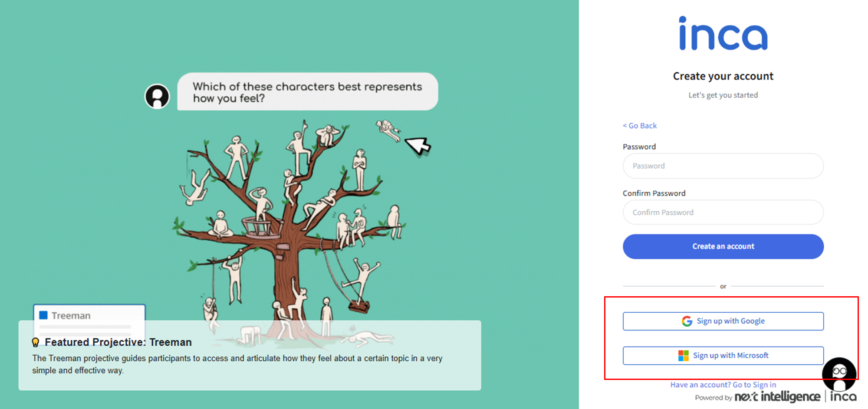Screen dimensions: 868x409
Task: Click the small inca footer logo
Action: point(843,397)
